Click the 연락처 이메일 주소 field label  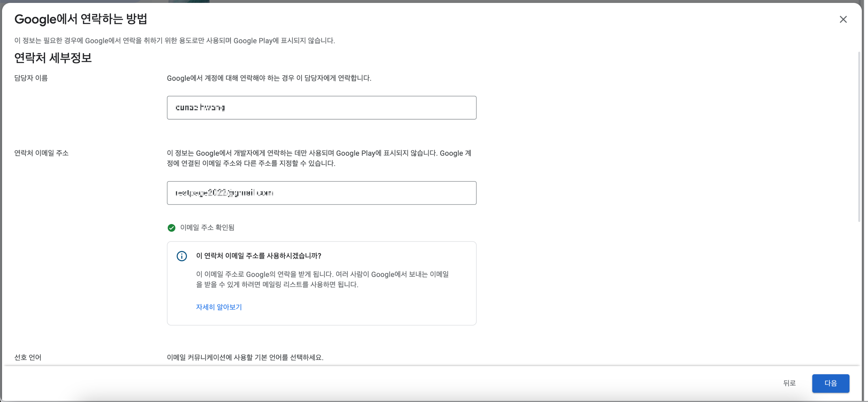click(x=41, y=153)
